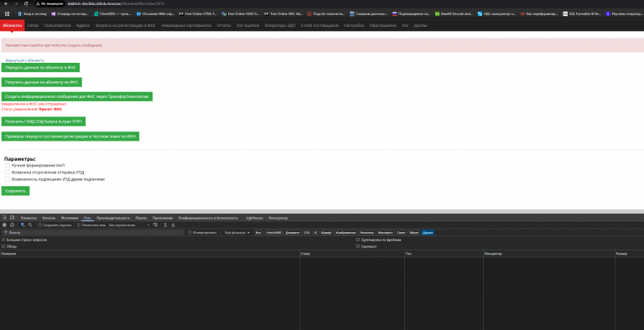This screenshot has width=644, height=330.
Task: Click the network recording stop icon
Action: [4, 225]
